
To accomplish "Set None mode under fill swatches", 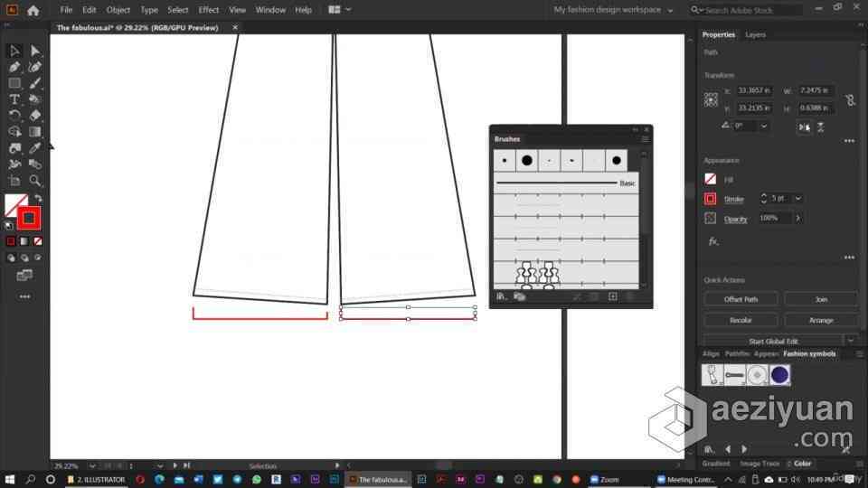I will [x=38, y=241].
